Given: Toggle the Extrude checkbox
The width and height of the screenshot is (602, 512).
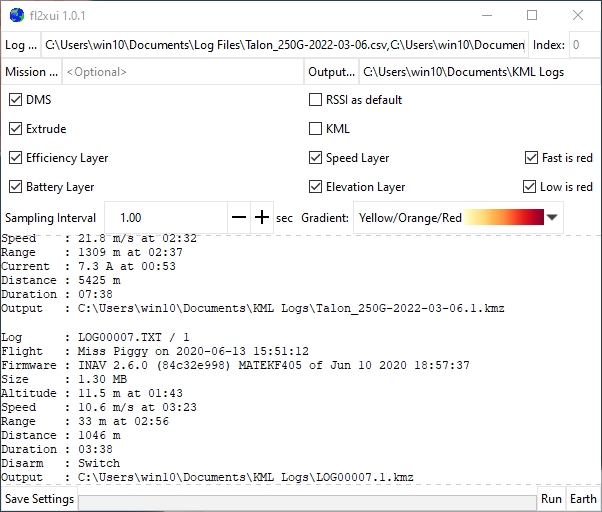Looking at the screenshot, I should pyautogui.click(x=16, y=129).
